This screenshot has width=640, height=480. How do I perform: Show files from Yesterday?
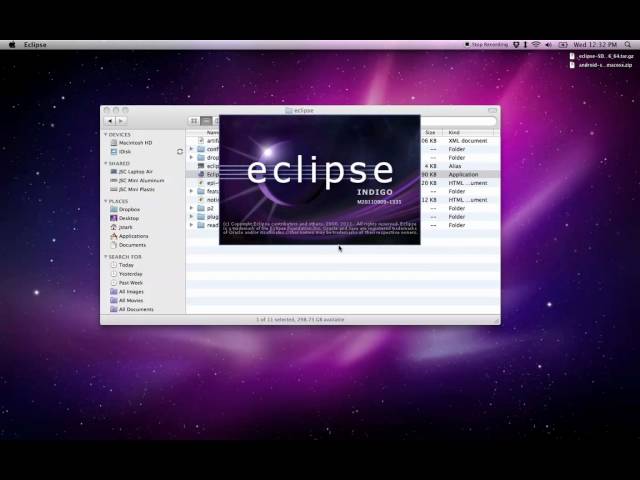126,274
